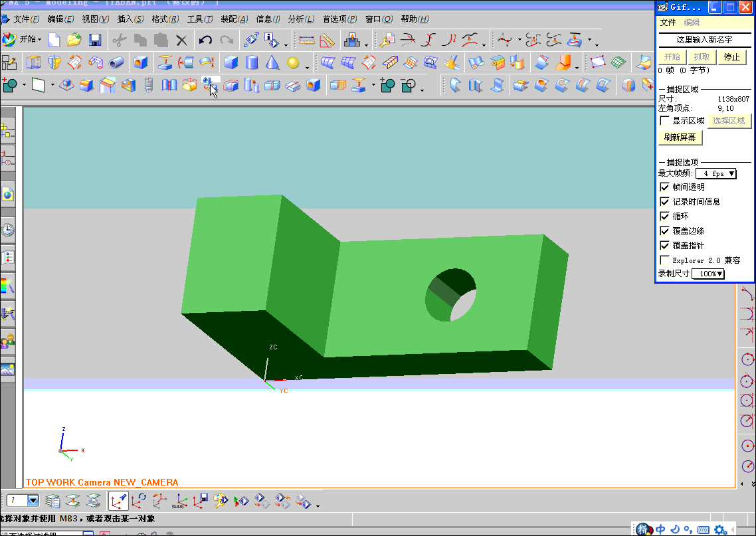Screen dimensions: 756x536
Task: Open the 分析(L) menu
Action: point(301,19)
